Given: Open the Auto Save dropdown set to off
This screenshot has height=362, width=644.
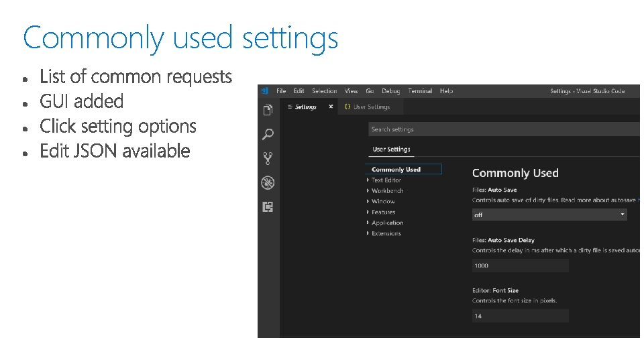Looking at the screenshot, I should 549,215.
